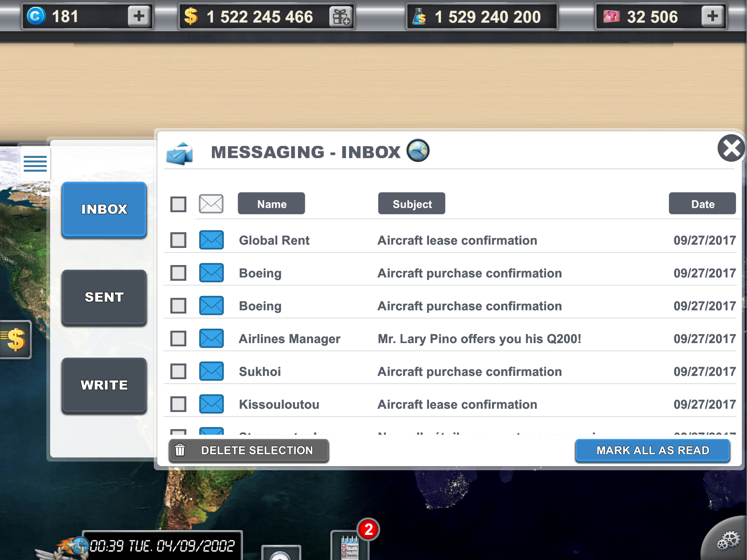Viewport: 747px width, 560px height.
Task: Open the hamburger menu icon
Action: coord(35,163)
